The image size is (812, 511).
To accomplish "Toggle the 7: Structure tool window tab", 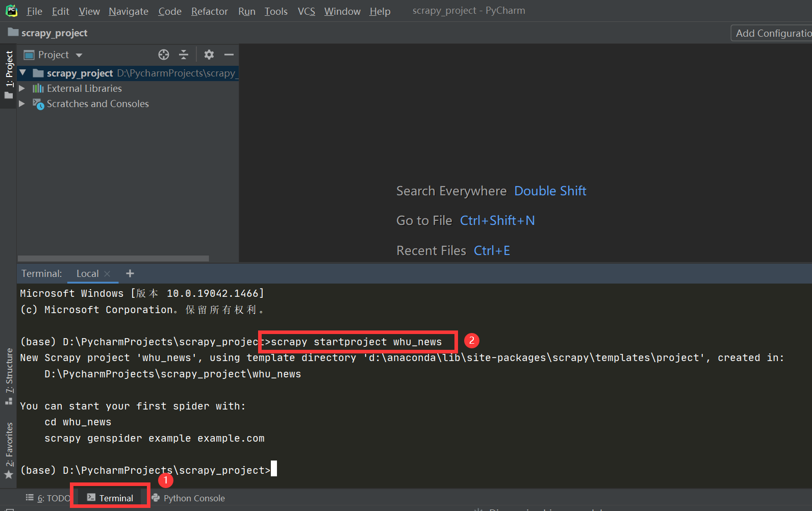I will point(9,376).
